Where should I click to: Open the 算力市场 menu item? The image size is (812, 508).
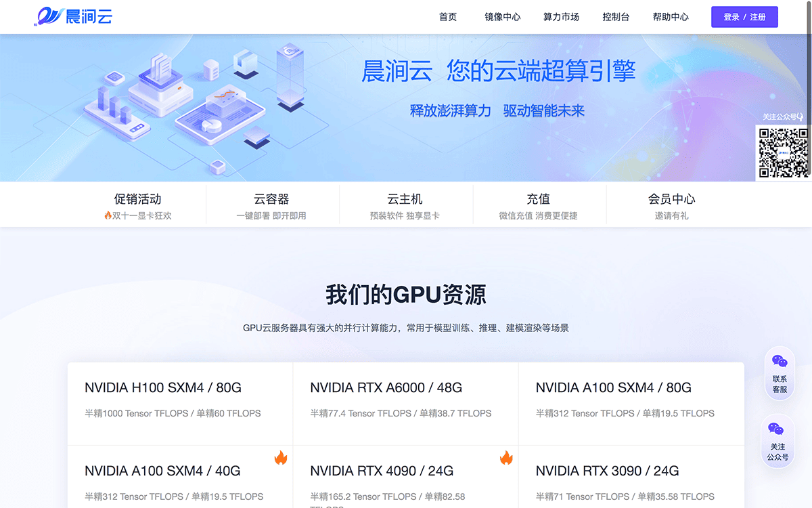(561, 17)
